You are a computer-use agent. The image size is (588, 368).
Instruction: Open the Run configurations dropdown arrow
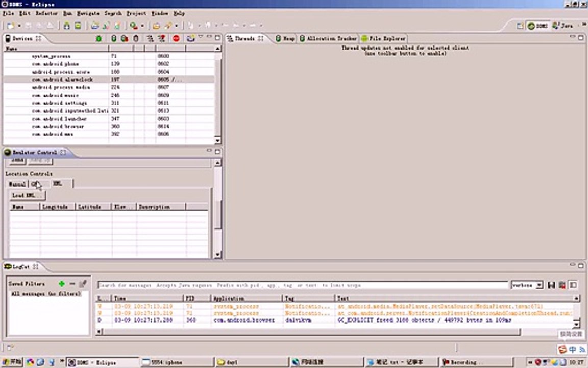click(142, 26)
